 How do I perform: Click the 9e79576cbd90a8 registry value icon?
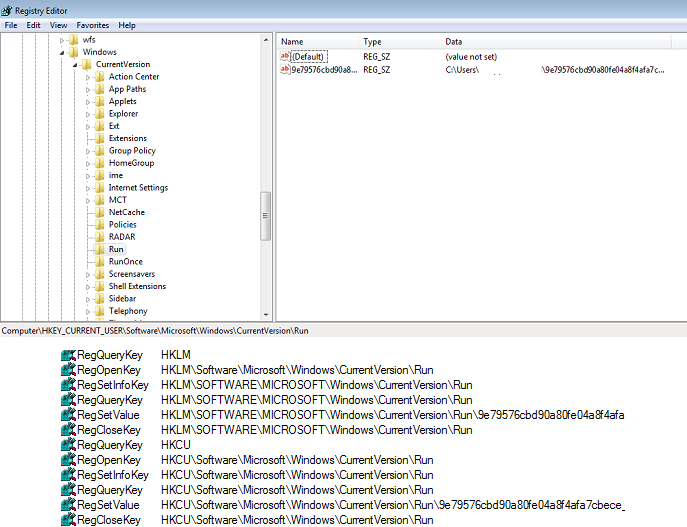(x=285, y=70)
